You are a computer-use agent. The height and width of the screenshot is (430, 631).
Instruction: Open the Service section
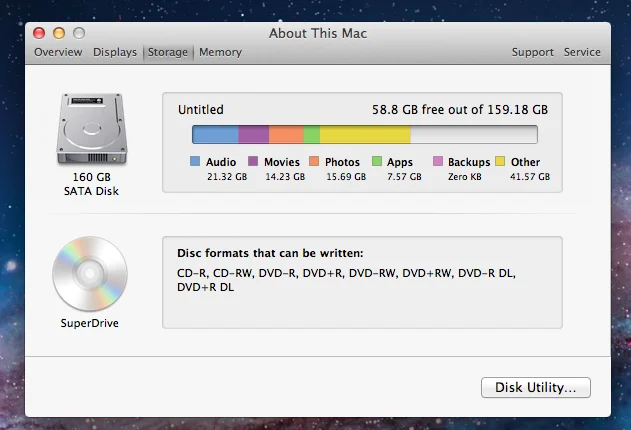point(582,52)
